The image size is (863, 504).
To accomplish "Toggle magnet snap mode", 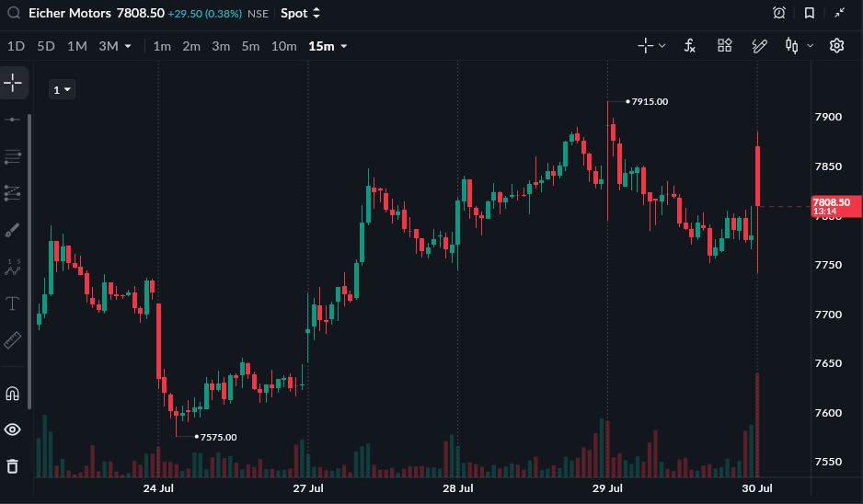I will coord(13,394).
